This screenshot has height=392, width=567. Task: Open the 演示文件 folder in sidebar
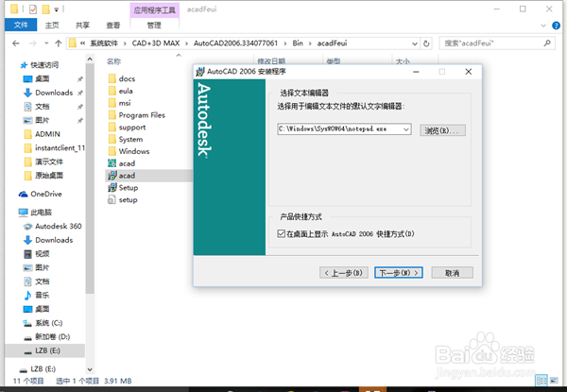click(x=43, y=162)
